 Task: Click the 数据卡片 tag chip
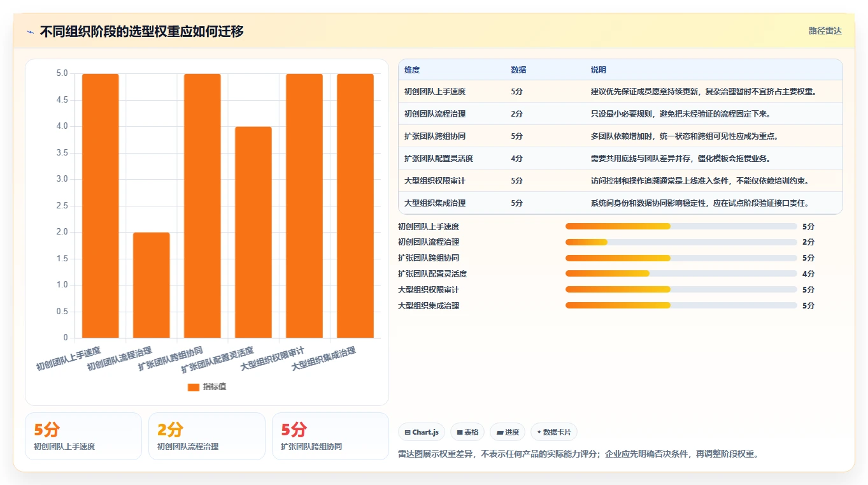click(x=553, y=432)
